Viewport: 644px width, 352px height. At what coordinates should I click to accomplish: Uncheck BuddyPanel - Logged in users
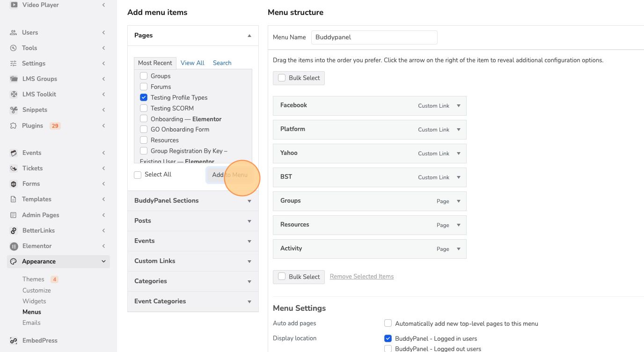388,338
